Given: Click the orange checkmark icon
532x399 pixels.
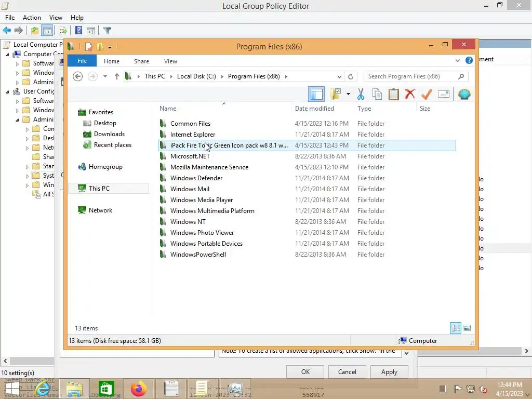Looking at the screenshot, I should 427,94.
